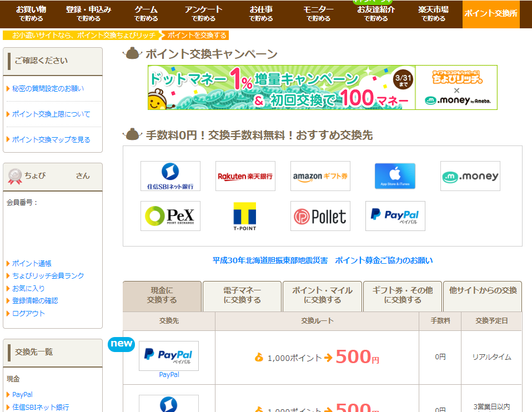
Task: Open ポイント交換所 menu item
Action: pos(491,14)
